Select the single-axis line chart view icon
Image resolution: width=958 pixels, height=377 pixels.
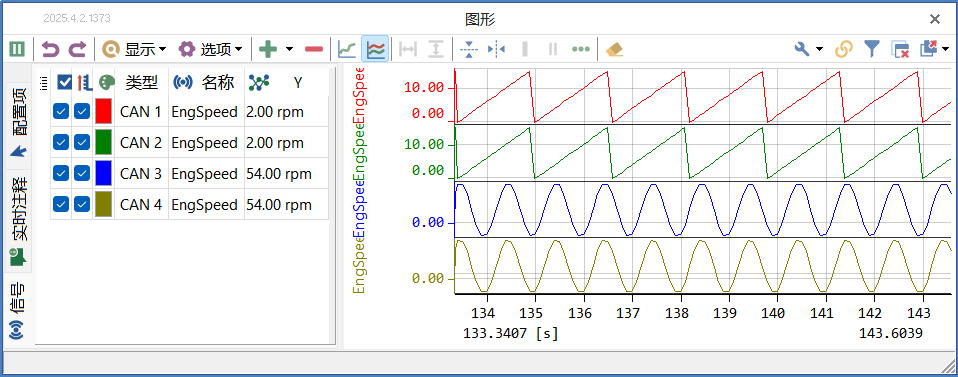[348, 49]
